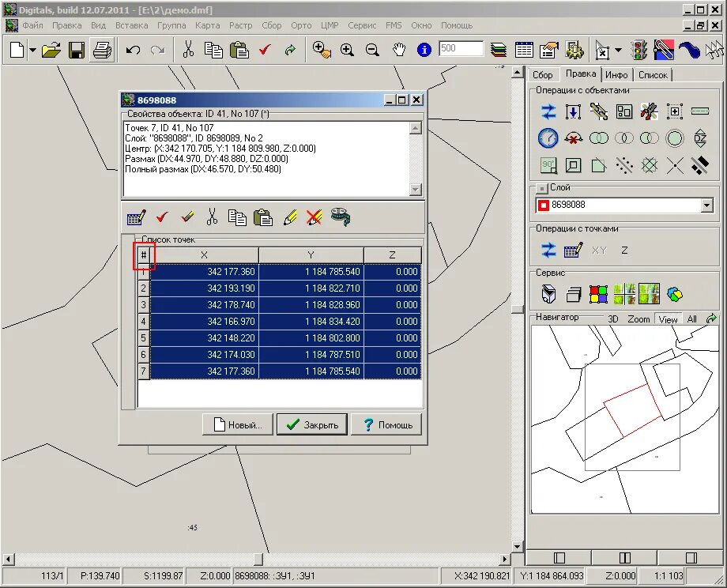Select the All navigator mode

pyautogui.click(x=691, y=319)
